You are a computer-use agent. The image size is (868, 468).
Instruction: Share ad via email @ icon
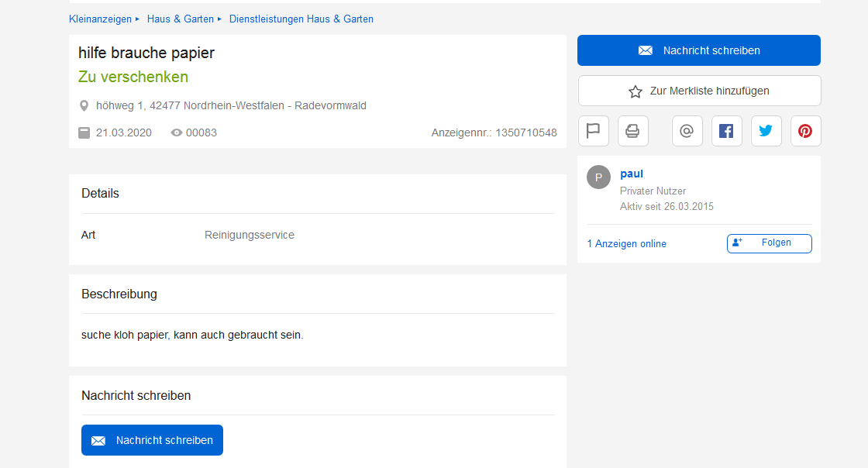687,131
